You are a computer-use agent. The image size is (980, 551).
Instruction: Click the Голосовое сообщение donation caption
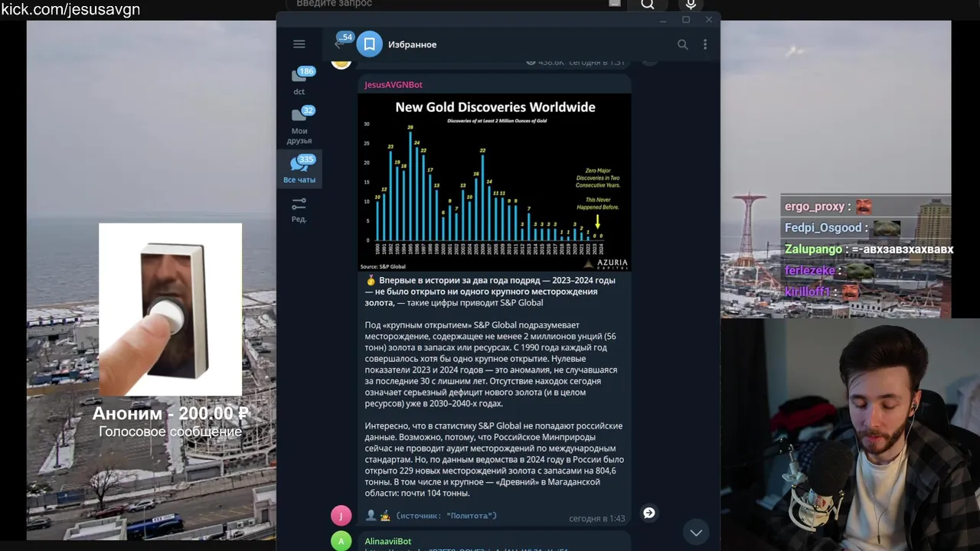[170, 432]
